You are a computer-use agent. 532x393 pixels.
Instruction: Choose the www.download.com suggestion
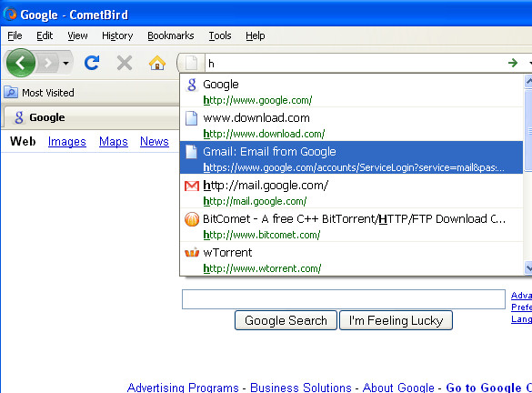point(352,125)
